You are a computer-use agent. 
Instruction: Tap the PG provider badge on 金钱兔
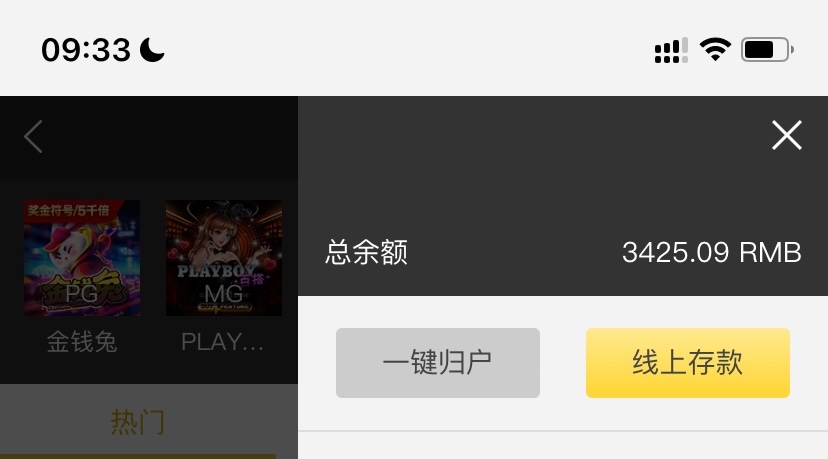click(82, 293)
